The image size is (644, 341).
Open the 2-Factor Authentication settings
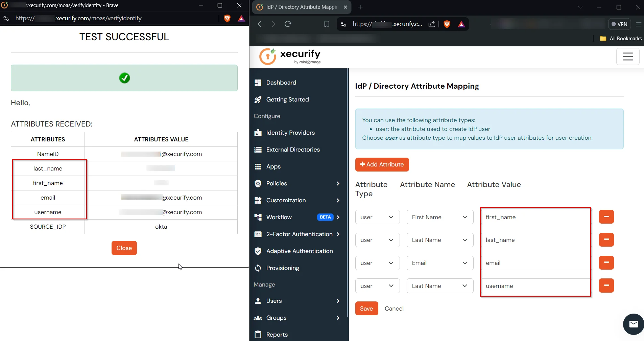(299, 234)
